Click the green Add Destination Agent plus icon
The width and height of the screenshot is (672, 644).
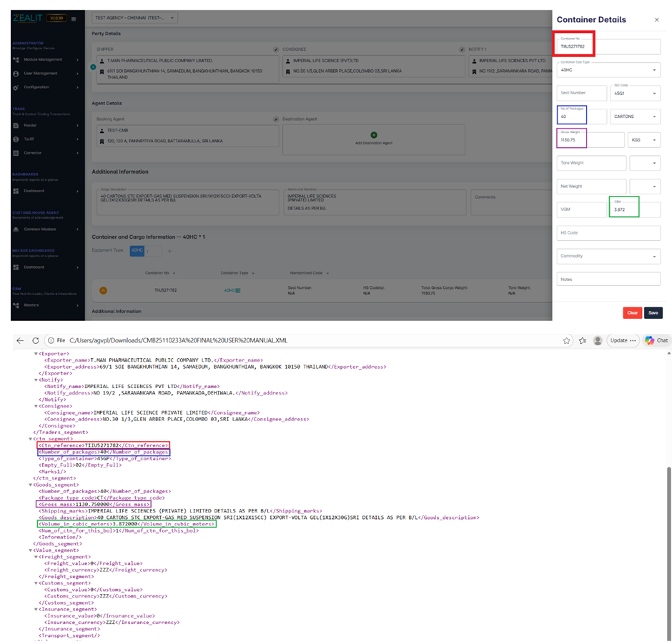pyautogui.click(x=373, y=135)
